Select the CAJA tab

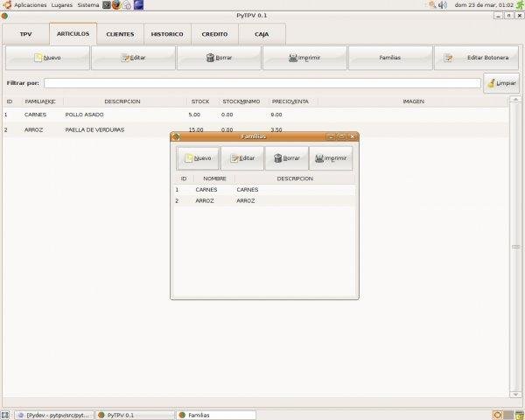[x=262, y=34]
